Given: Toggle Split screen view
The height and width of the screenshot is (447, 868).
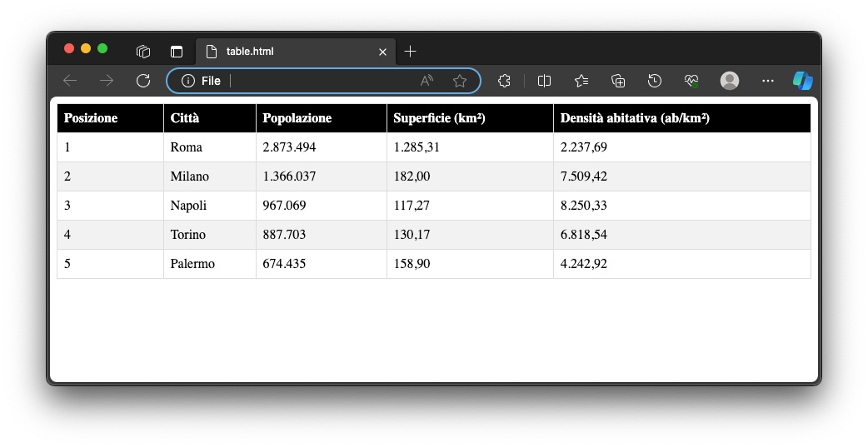Looking at the screenshot, I should 544,81.
